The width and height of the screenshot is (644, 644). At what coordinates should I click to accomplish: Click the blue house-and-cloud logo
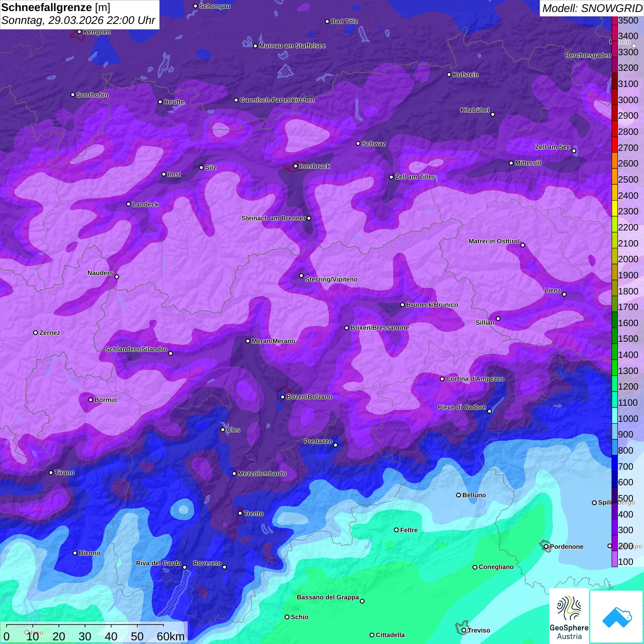(617, 617)
